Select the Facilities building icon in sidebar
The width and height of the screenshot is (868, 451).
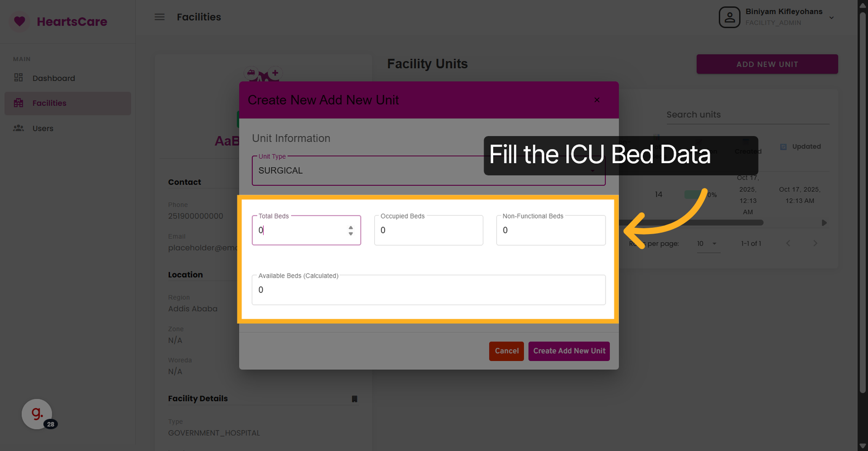19,103
